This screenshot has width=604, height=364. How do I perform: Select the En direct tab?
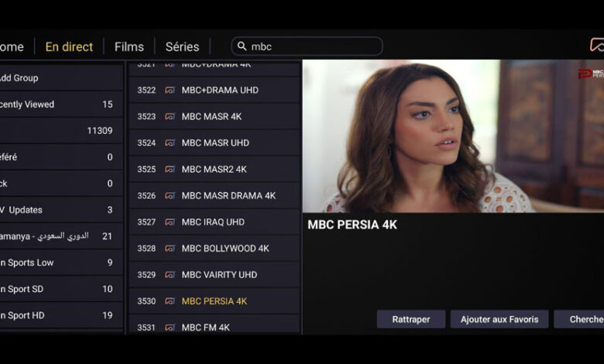click(x=70, y=47)
